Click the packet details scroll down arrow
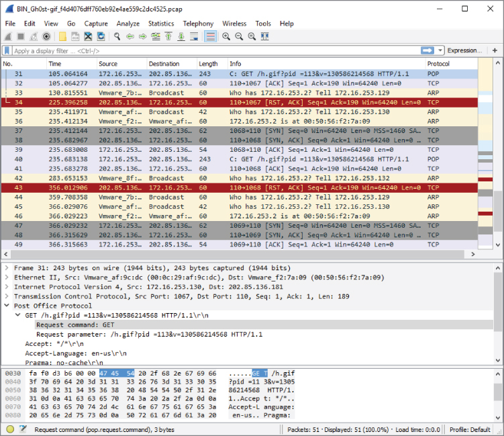Screen dimensions: 504x436 [497, 360]
